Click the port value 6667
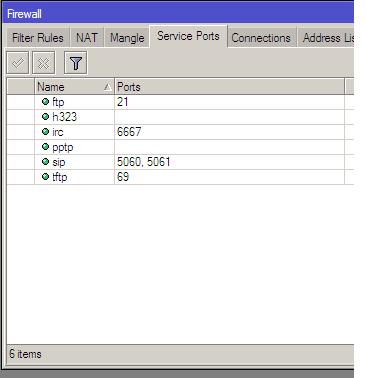 [x=129, y=132]
